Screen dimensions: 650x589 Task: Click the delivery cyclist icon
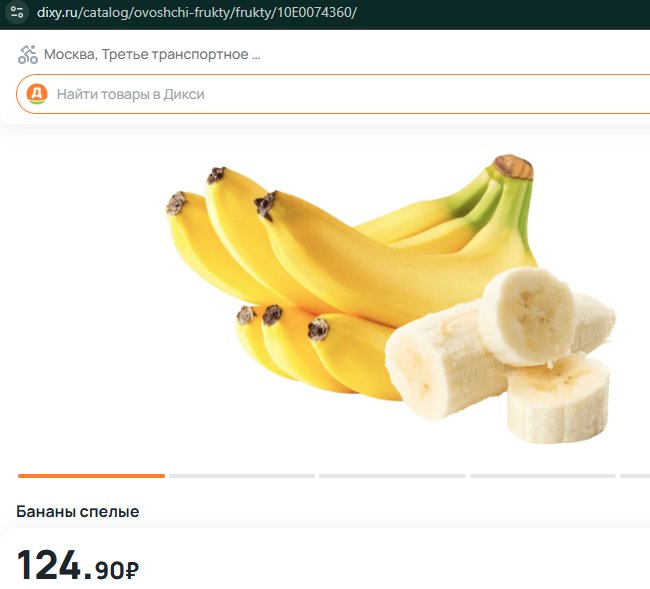point(28,54)
